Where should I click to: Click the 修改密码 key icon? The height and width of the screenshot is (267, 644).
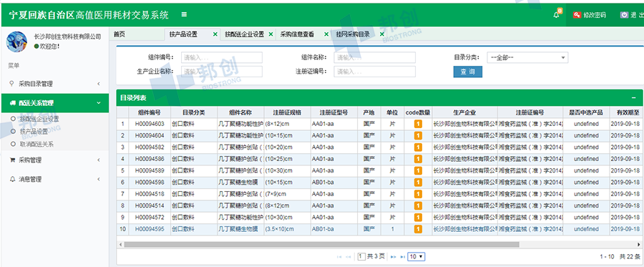pos(577,15)
